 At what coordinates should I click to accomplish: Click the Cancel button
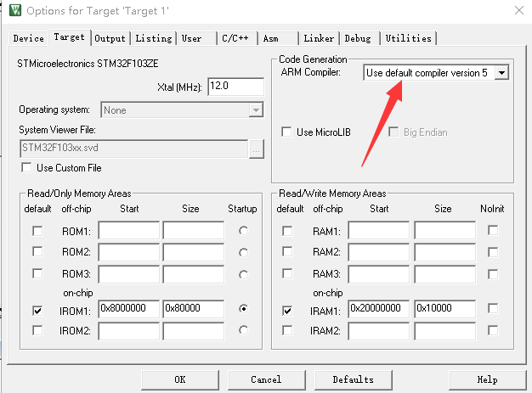click(x=266, y=379)
